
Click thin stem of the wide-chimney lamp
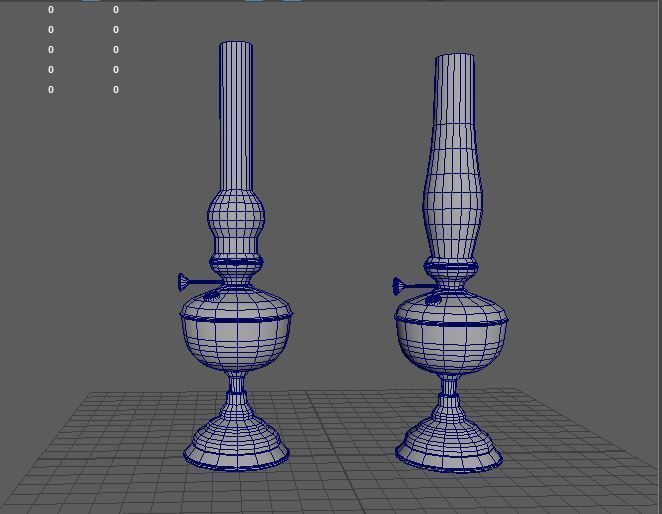(449, 385)
